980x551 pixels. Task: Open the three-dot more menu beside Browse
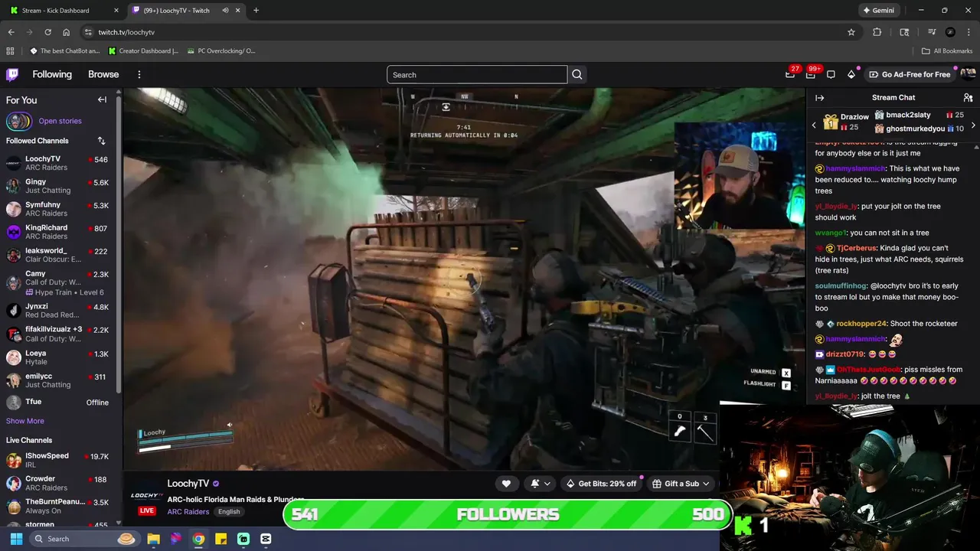139,74
